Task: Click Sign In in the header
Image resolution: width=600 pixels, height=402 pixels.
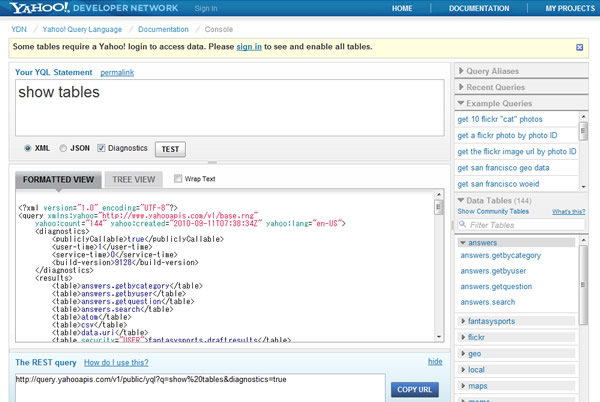Action: 206,8
